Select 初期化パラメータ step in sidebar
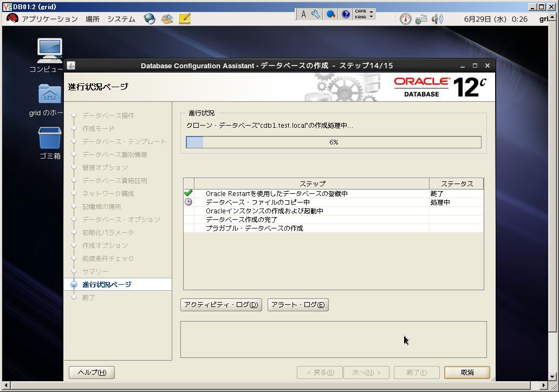The height and width of the screenshot is (392, 559). pyautogui.click(x=108, y=233)
